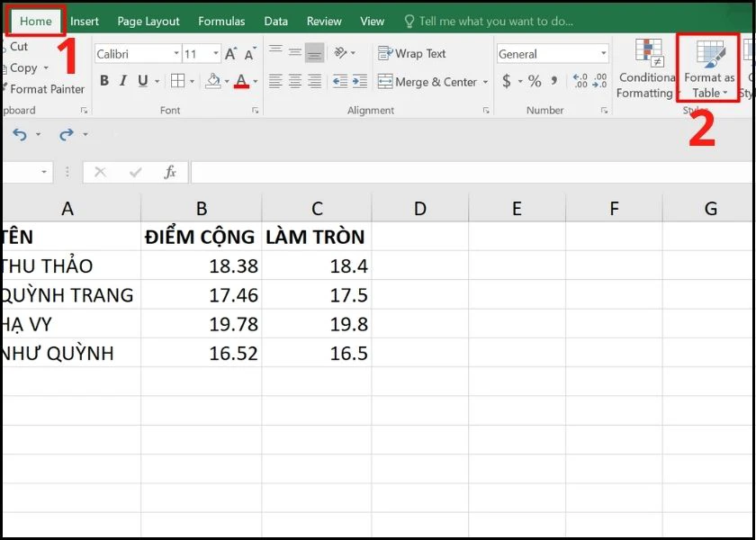This screenshot has height=540, width=756.
Task: Toggle Wrap Text
Action: tap(412, 53)
